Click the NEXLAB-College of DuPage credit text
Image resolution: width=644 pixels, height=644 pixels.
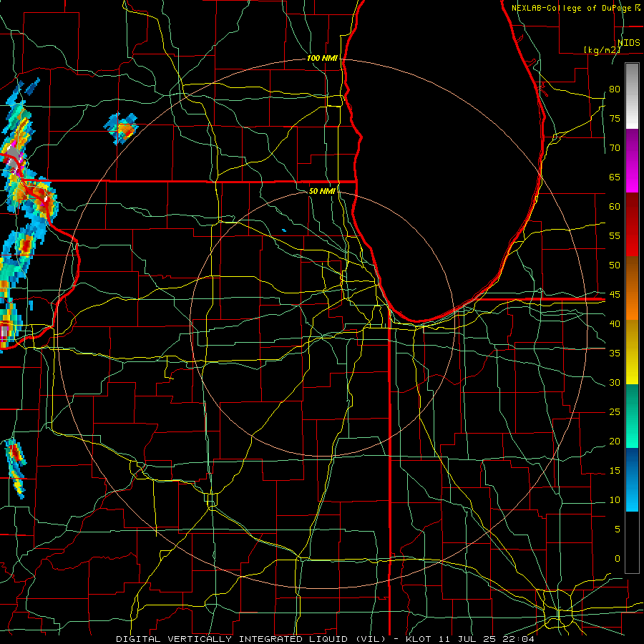pos(576,8)
